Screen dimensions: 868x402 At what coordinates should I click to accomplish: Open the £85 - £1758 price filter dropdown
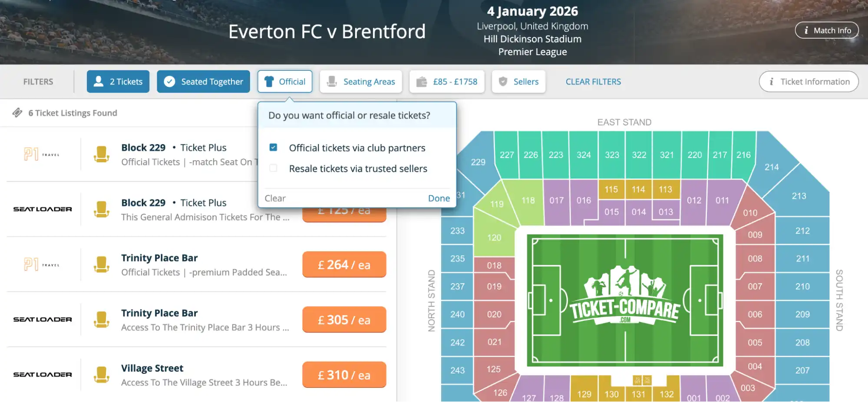(x=447, y=81)
